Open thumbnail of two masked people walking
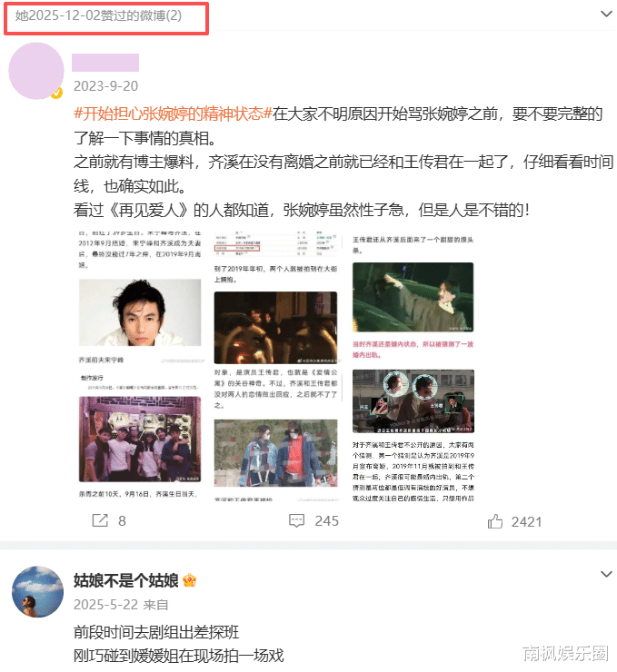This screenshot has width=617, height=672. (x=275, y=453)
